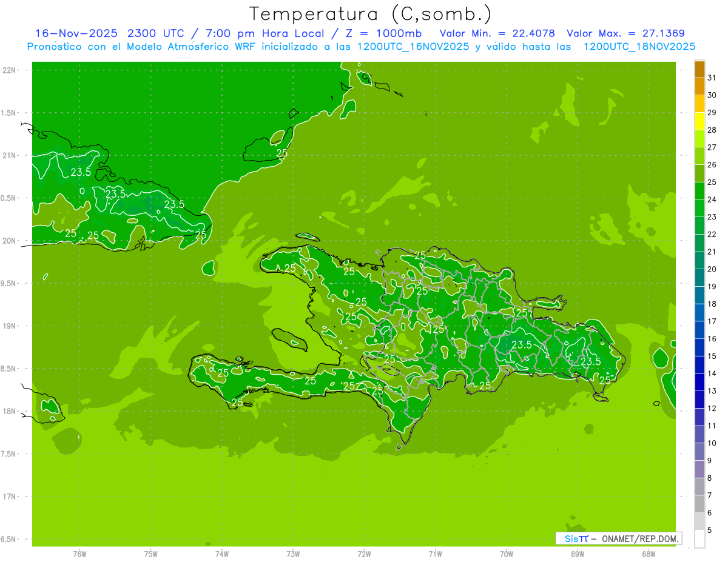Click the color scale label '8'

710,478
